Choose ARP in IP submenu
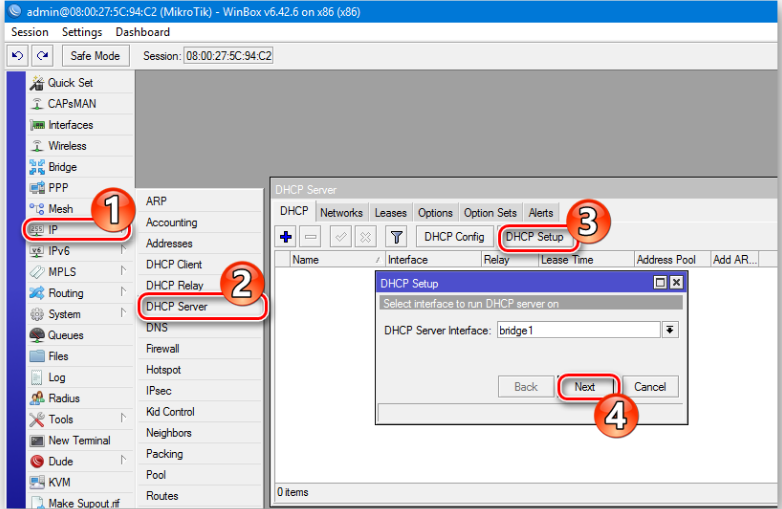 pos(199,201)
